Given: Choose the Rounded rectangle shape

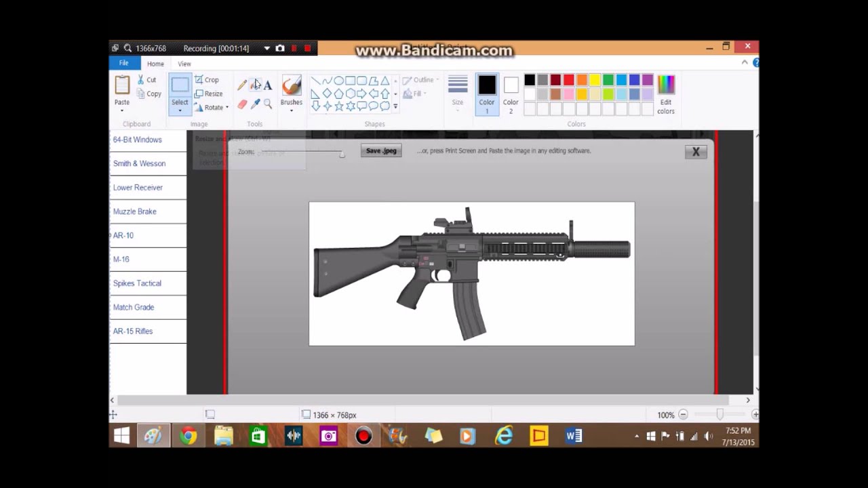Looking at the screenshot, I should 361,81.
